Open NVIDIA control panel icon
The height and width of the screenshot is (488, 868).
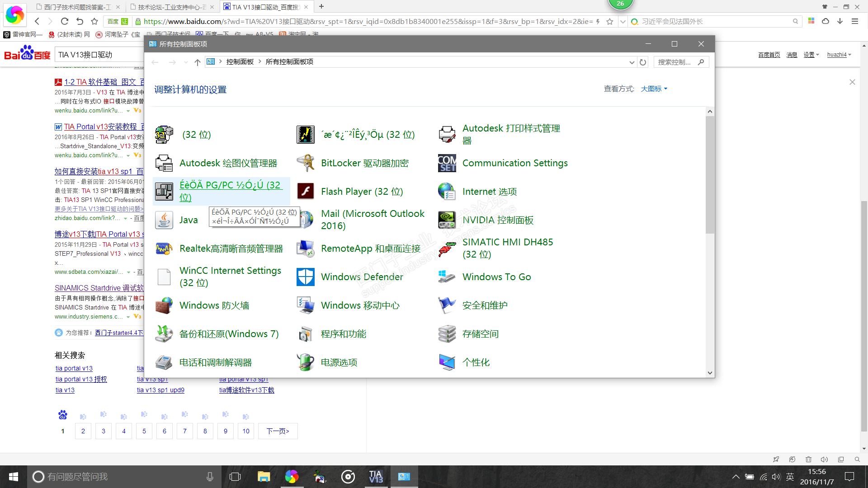[x=447, y=220]
